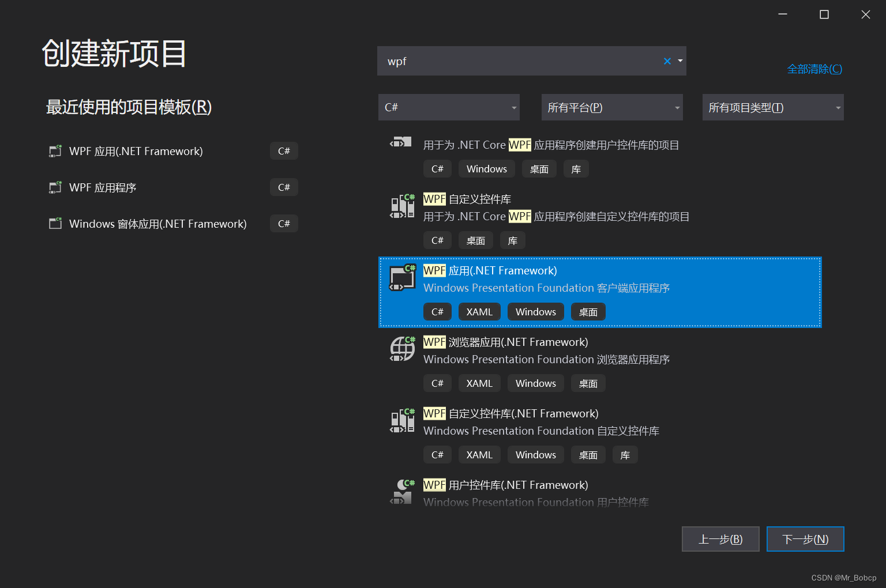
Task: Close the 创建新项目 dialog window
Action: [x=866, y=14]
